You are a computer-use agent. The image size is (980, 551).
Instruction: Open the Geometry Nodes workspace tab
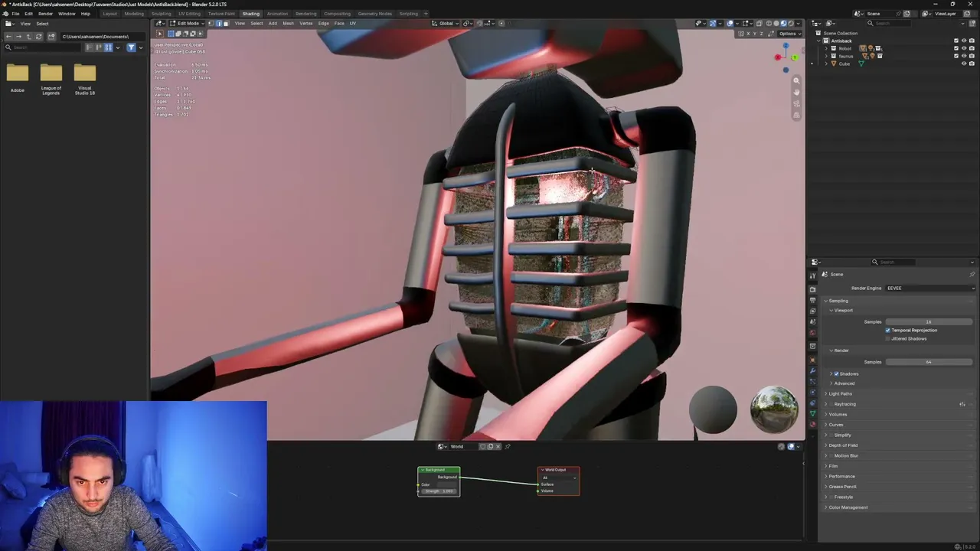point(374,14)
